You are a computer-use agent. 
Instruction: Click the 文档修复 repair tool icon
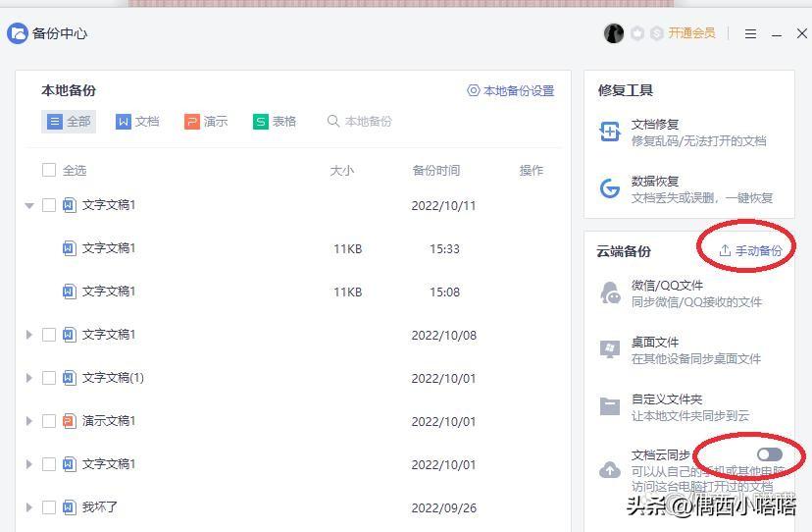pyautogui.click(x=610, y=133)
